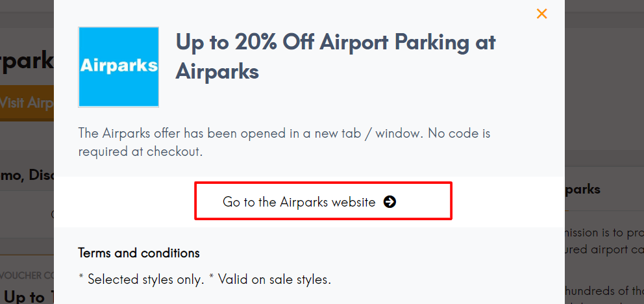The height and width of the screenshot is (304, 644).
Task: Go to the Airparks website button
Action: coord(323,201)
